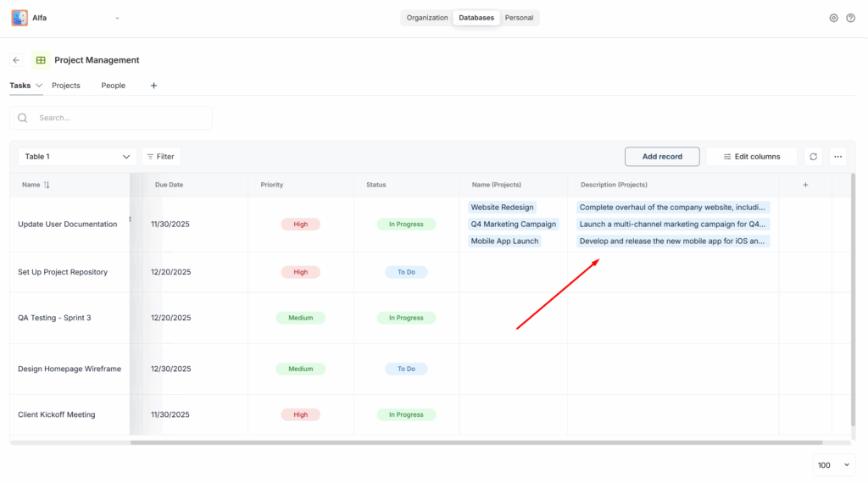The image size is (868, 483).
Task: Expand the Tasks tab chevron
Action: [x=39, y=86]
